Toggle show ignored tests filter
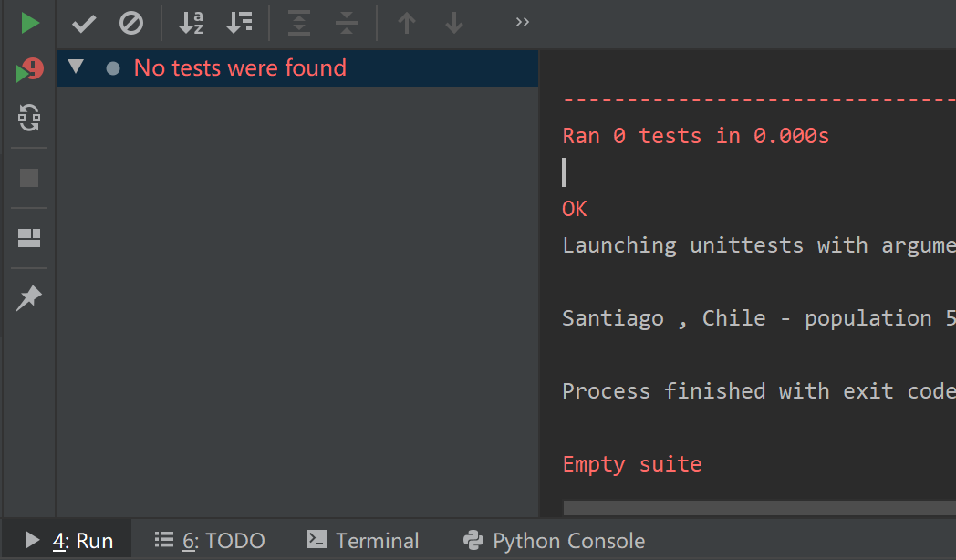 [131, 23]
